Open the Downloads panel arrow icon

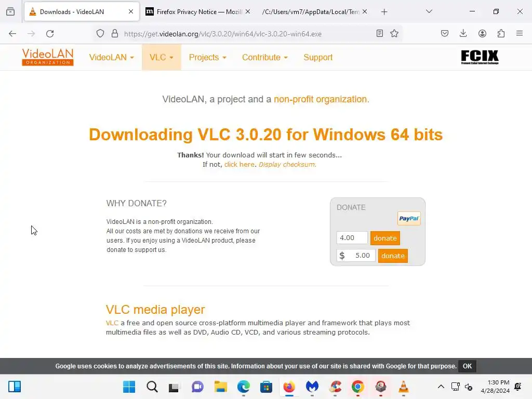tap(463, 33)
